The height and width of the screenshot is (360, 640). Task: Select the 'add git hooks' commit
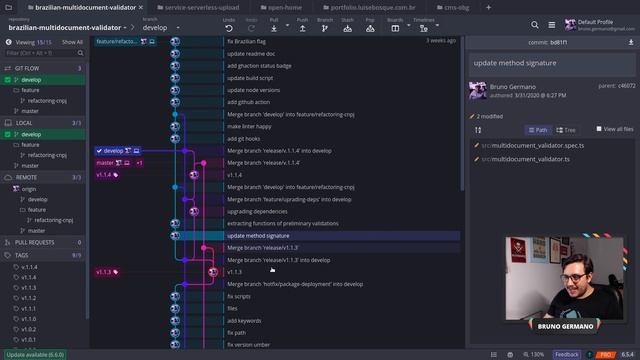[244, 139]
